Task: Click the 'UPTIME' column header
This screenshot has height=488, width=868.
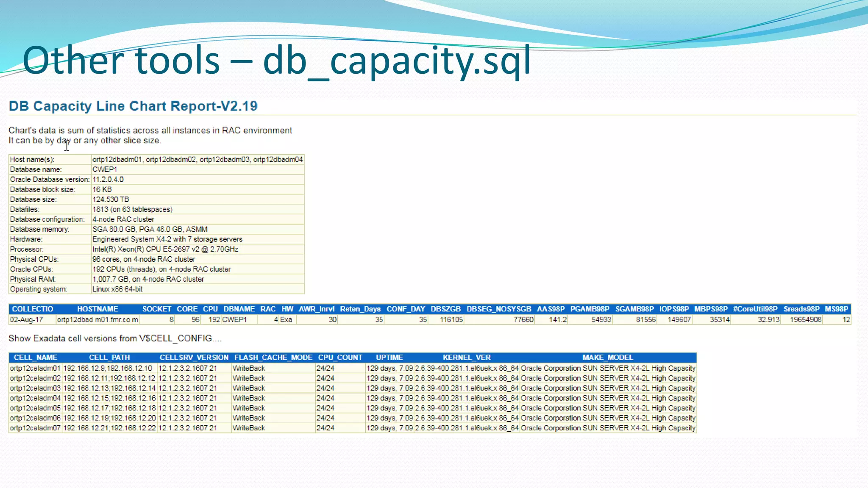Action: coord(389,358)
